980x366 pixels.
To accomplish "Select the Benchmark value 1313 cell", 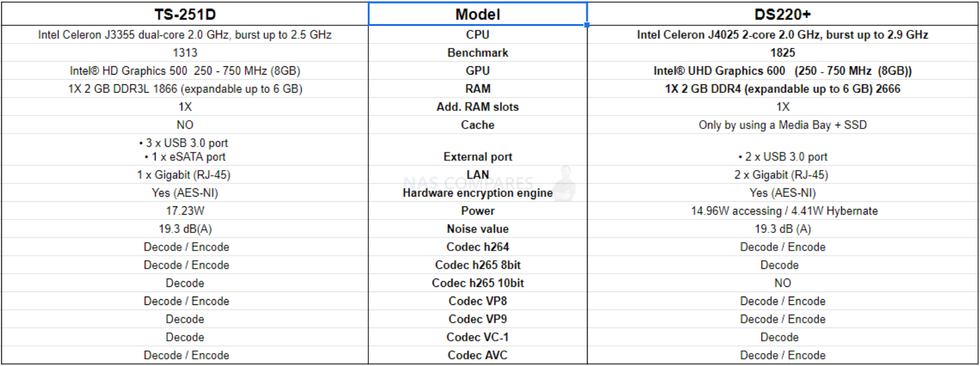I will [185, 53].
